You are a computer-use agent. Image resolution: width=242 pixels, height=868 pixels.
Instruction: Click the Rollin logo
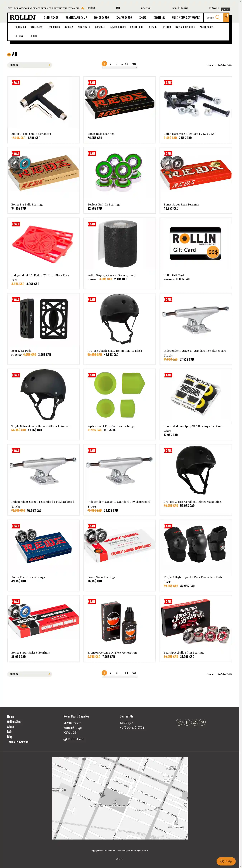pyautogui.click(x=23, y=17)
